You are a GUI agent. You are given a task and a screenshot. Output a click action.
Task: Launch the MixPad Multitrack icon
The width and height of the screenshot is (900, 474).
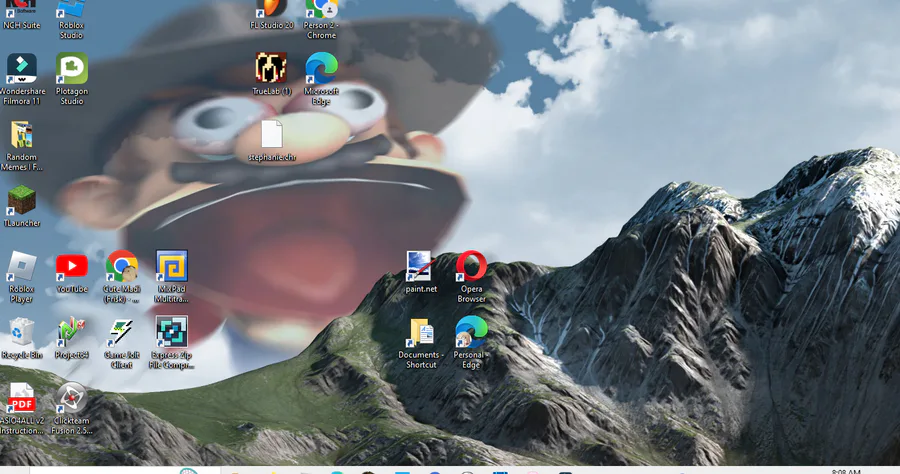click(172, 277)
